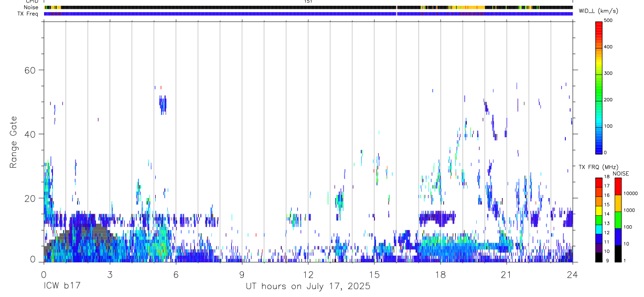Select the 'WID⊥ (km/s)' colorbar title
This screenshot has height=297, width=644.
tap(598, 10)
